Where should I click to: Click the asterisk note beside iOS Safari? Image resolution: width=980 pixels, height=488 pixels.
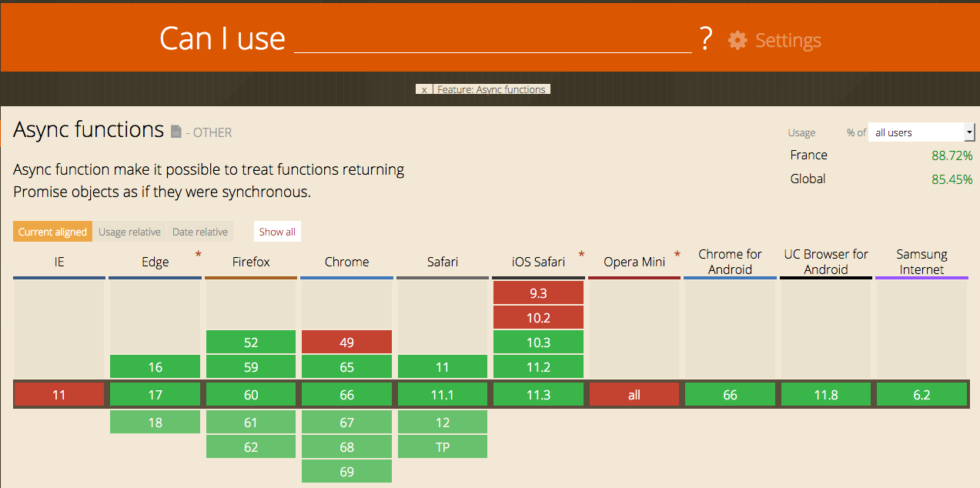[x=581, y=254]
